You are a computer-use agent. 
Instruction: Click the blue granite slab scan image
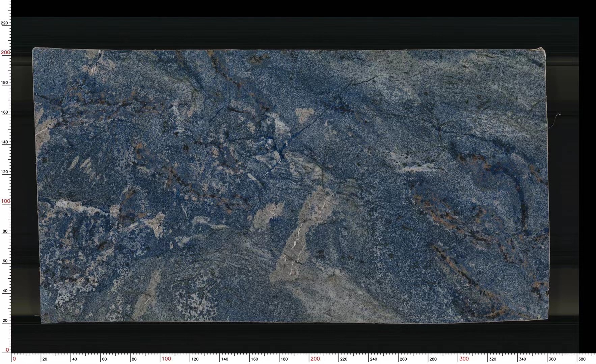pyautogui.click(x=291, y=185)
